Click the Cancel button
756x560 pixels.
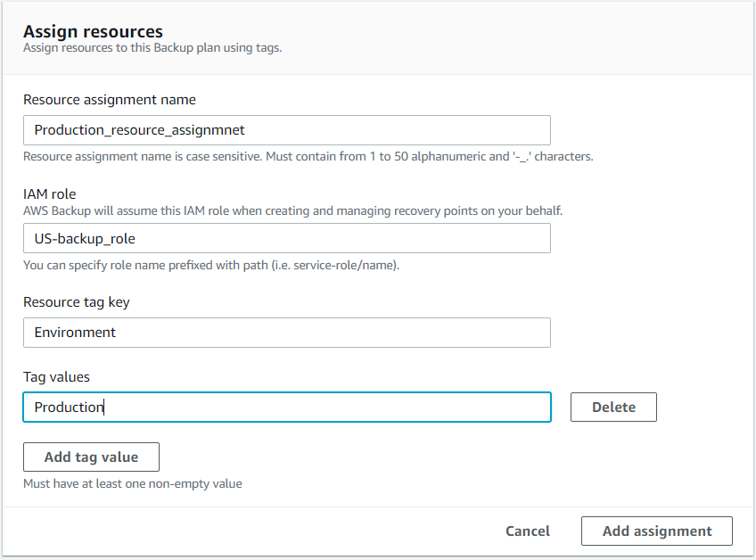click(527, 531)
